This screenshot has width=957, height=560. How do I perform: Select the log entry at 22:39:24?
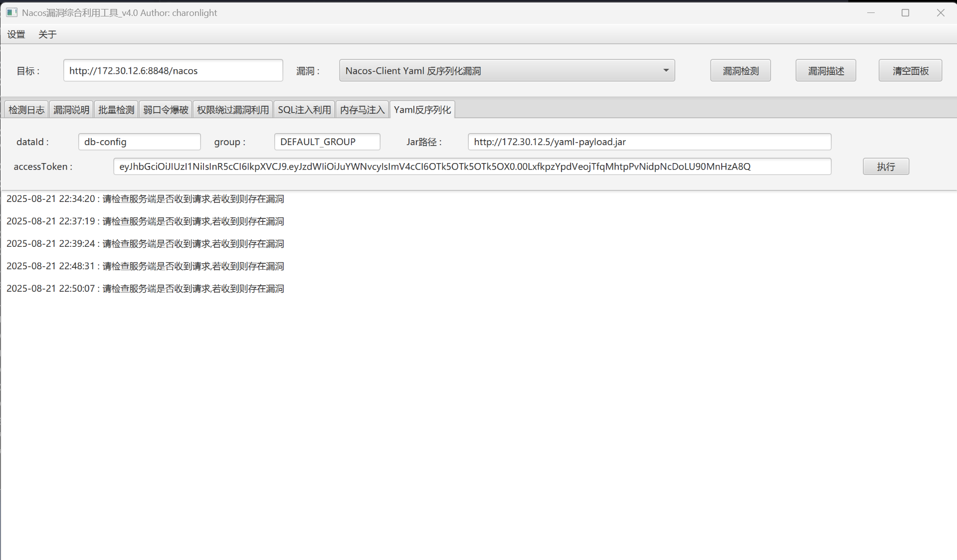point(145,244)
